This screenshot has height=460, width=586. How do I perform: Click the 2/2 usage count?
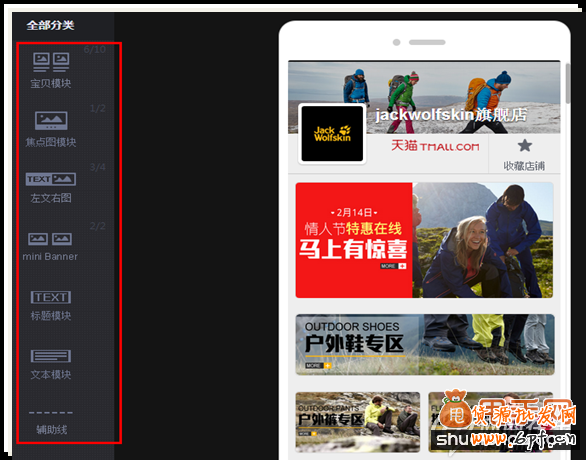pos(98,226)
